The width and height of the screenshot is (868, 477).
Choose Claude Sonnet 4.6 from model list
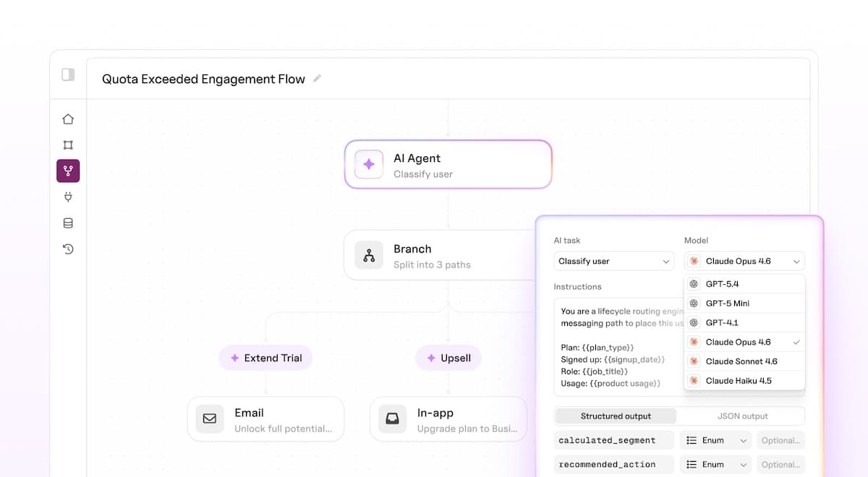coord(744,361)
